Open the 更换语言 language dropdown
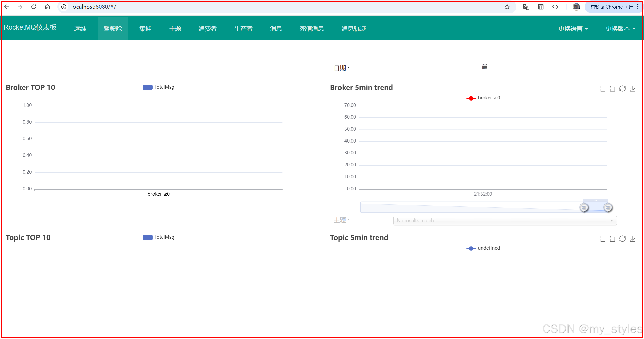The width and height of the screenshot is (644, 339). [x=573, y=29]
